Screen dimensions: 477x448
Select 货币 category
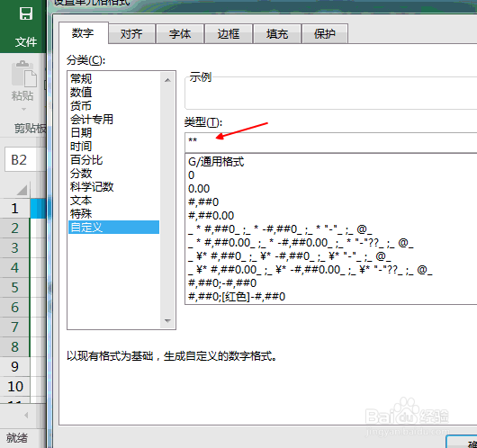tap(113, 106)
